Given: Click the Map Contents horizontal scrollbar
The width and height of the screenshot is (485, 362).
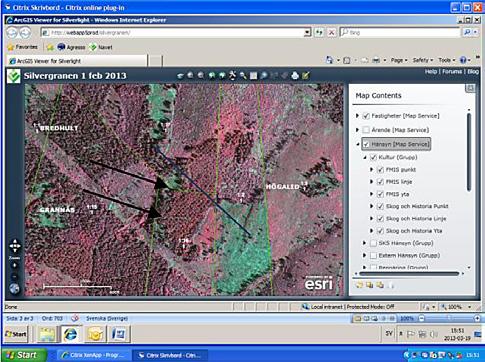Looking at the screenshot, I should pos(409,274).
